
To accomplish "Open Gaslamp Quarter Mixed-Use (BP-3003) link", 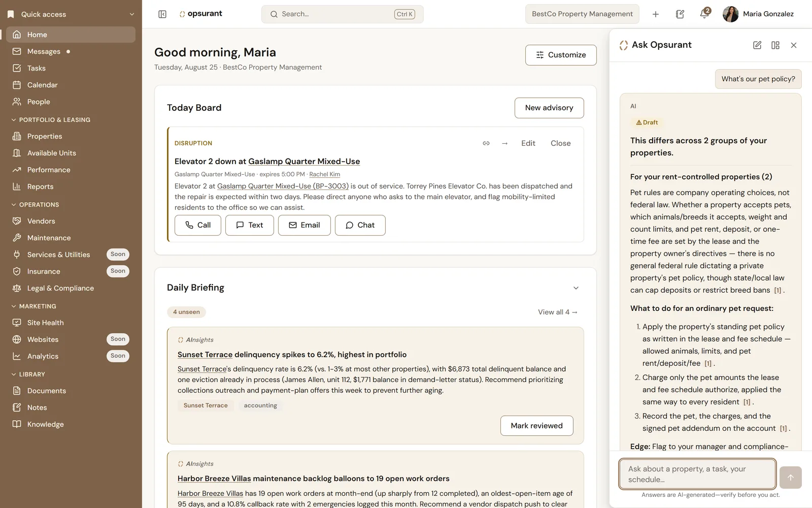I will click(x=283, y=186).
